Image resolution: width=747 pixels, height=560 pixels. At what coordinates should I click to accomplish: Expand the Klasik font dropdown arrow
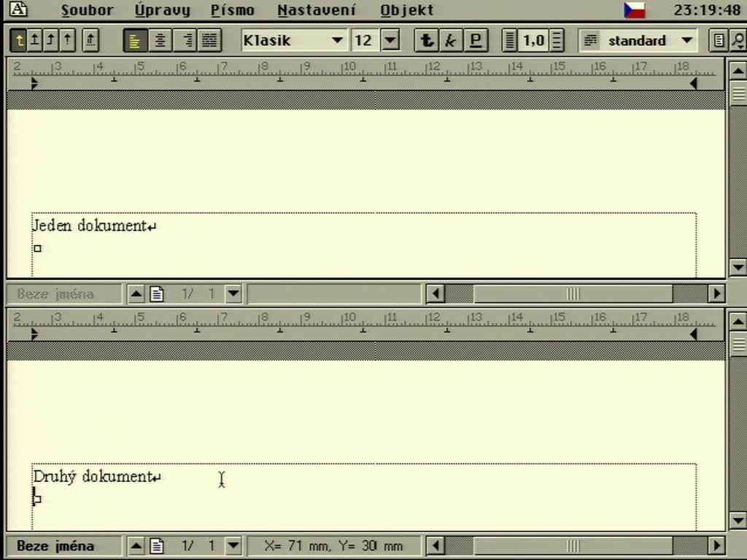coord(337,41)
